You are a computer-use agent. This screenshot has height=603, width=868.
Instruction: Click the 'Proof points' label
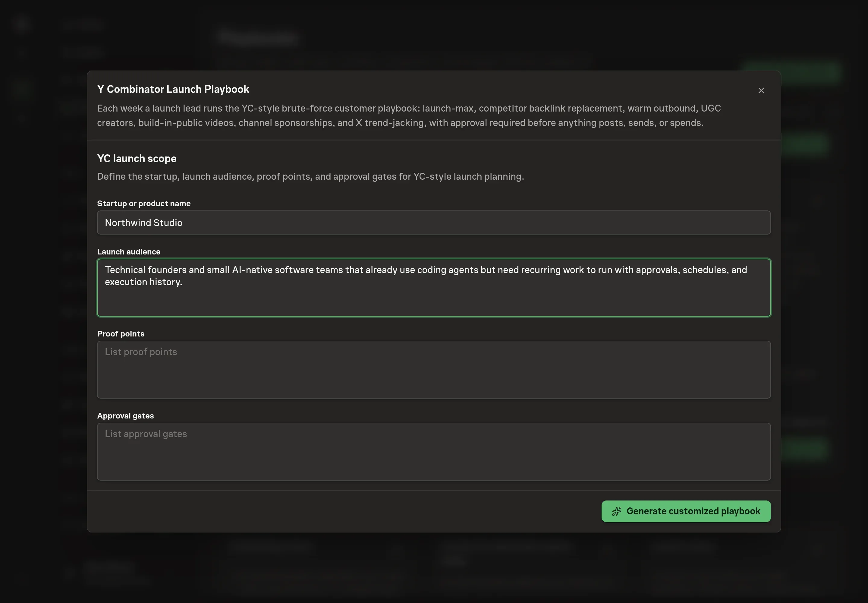[121, 334]
